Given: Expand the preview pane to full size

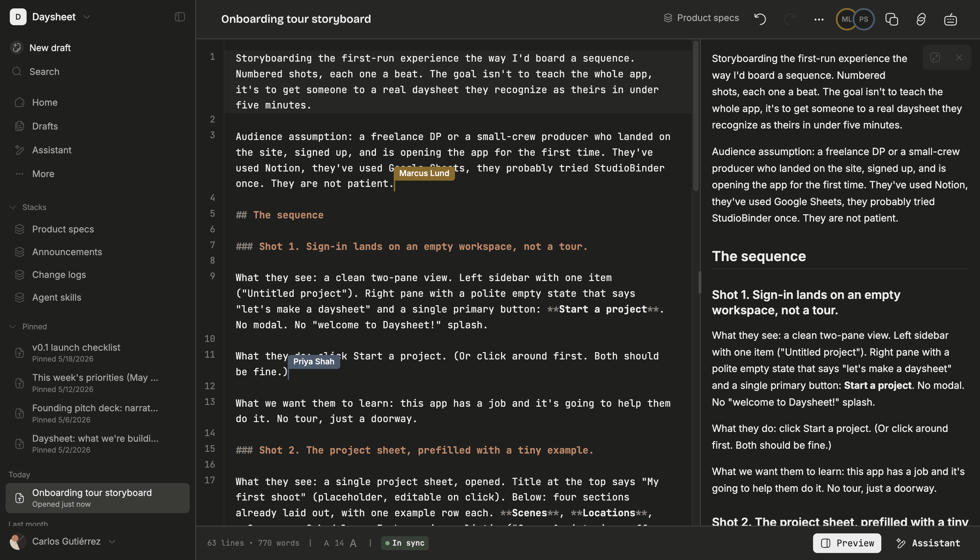Looking at the screenshot, I should tap(935, 58).
